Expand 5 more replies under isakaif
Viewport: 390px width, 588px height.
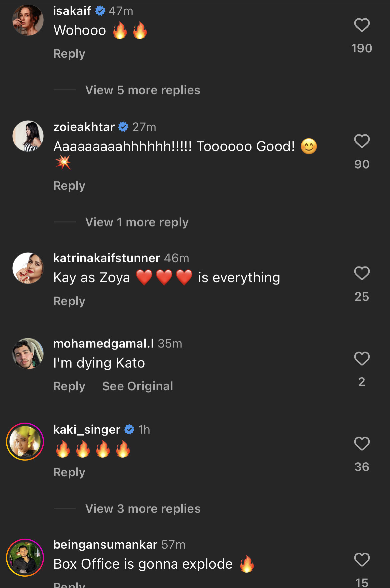tap(143, 90)
